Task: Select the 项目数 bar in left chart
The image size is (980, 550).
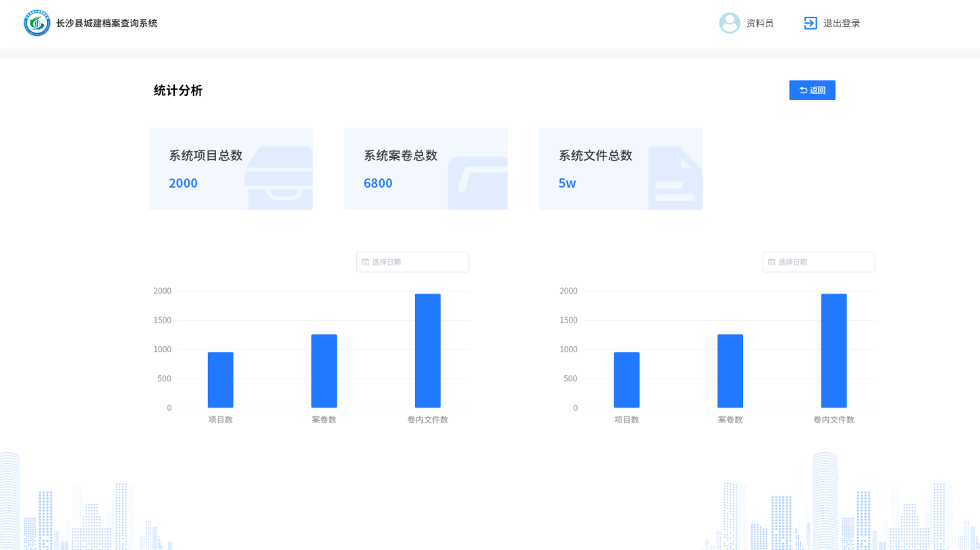Action: [221, 380]
